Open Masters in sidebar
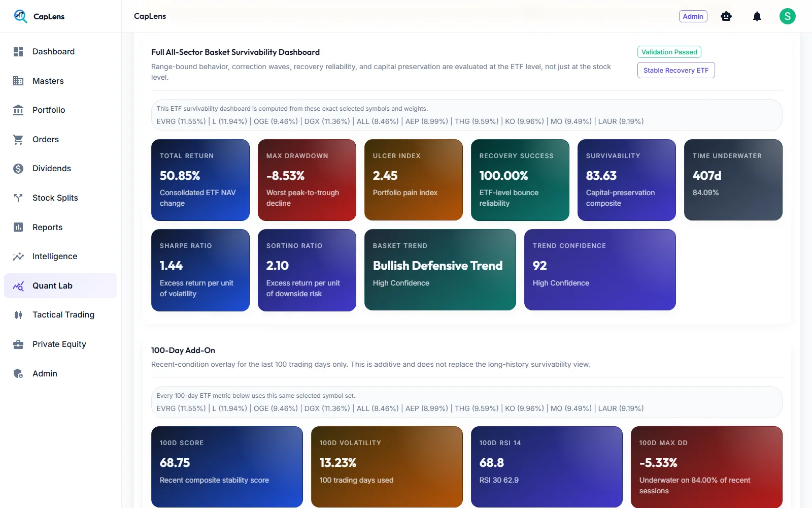Viewport: 812px width, 508px height. coord(60,81)
